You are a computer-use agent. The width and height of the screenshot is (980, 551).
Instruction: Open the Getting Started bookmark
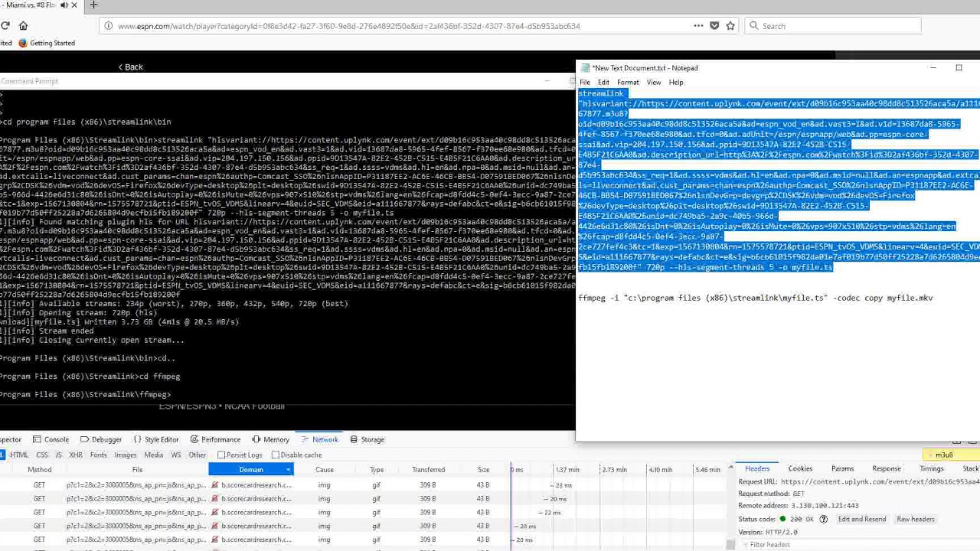(46, 43)
